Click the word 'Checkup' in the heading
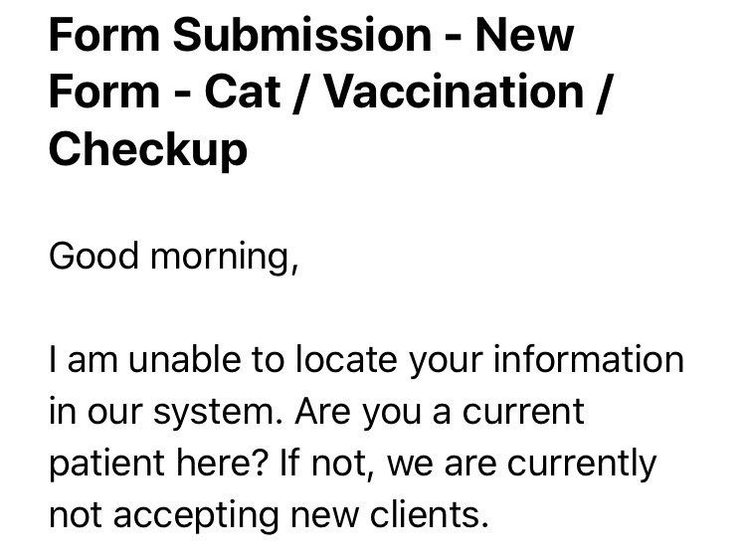Viewport: 746px width, 560px height. point(148,149)
